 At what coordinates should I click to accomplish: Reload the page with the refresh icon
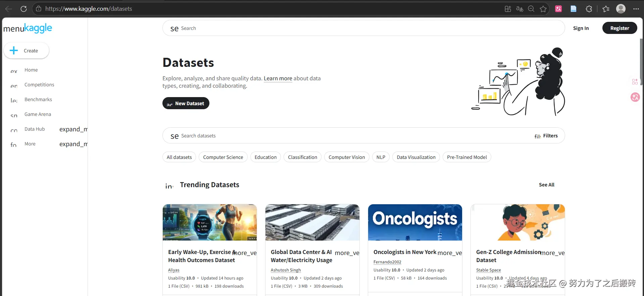tap(23, 9)
